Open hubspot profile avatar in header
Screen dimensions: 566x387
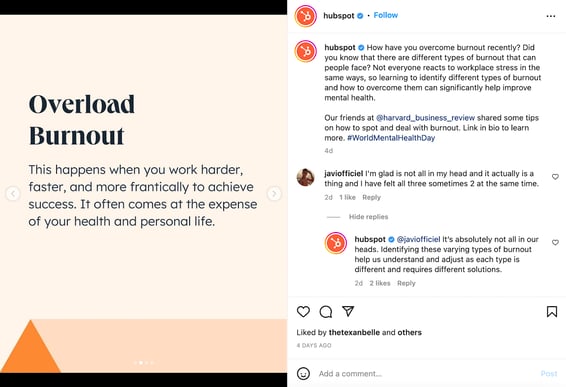[305, 16]
